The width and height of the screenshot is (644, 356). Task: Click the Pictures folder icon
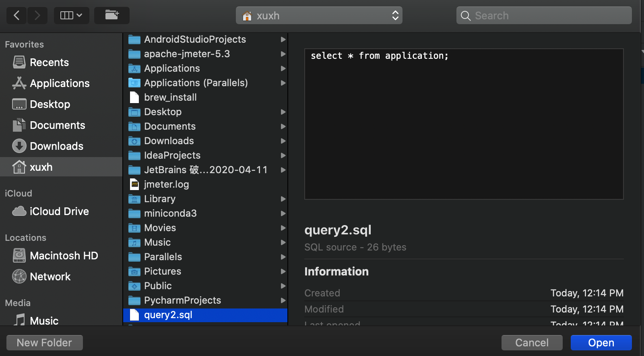coord(134,271)
